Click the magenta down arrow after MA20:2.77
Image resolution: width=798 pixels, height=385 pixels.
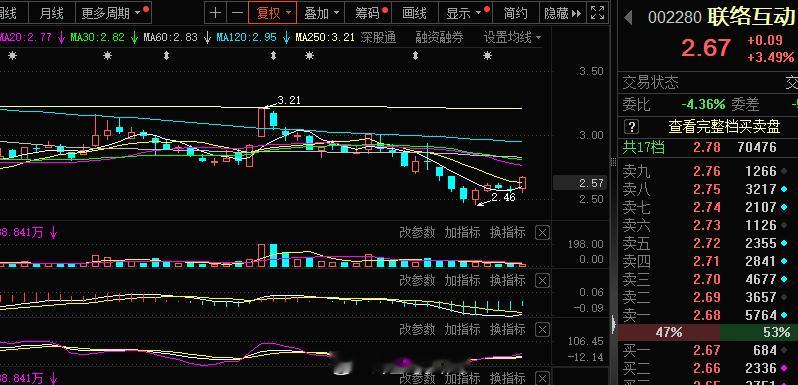(61, 37)
